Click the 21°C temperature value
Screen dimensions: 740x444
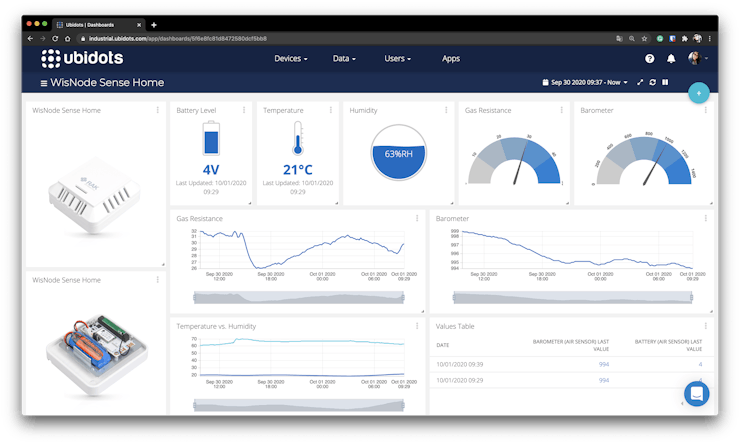[x=297, y=169]
